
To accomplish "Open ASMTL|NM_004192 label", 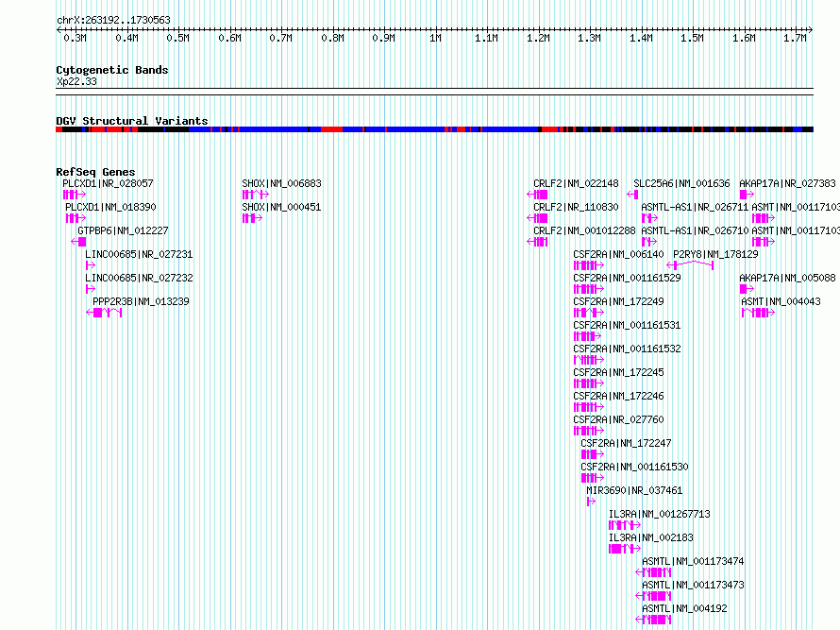I will 684,608.
